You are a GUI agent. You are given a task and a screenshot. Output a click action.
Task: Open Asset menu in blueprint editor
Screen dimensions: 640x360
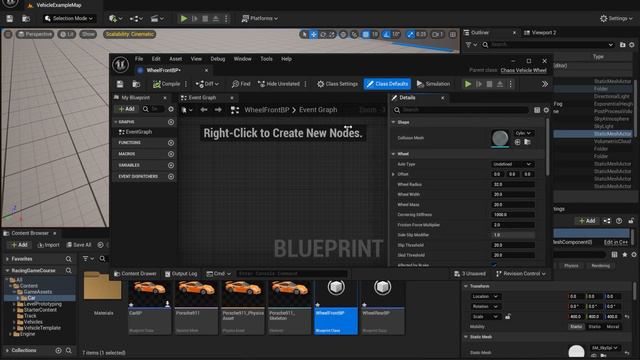[x=176, y=59]
